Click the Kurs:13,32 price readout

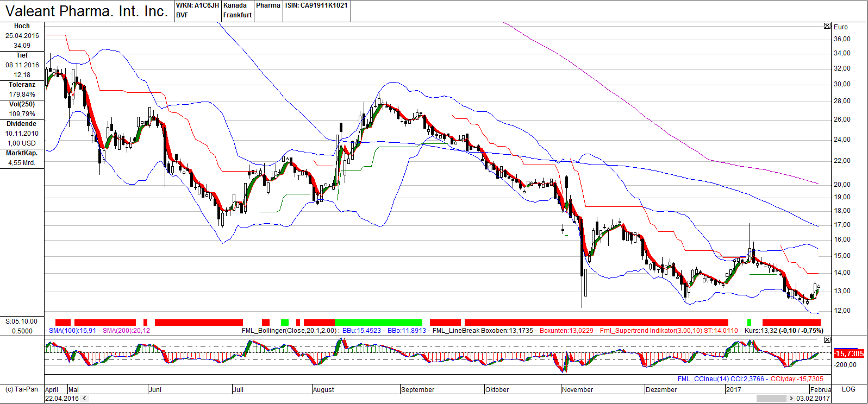[x=761, y=331]
